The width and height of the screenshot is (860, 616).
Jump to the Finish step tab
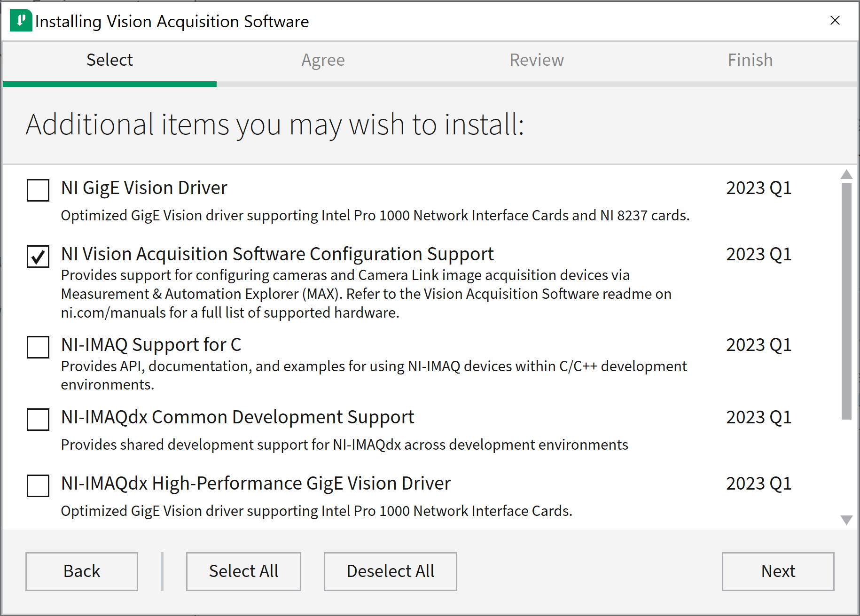750,60
